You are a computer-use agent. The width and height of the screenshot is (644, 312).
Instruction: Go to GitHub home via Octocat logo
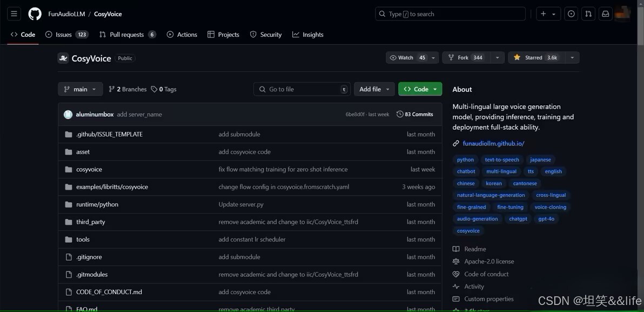(35, 14)
